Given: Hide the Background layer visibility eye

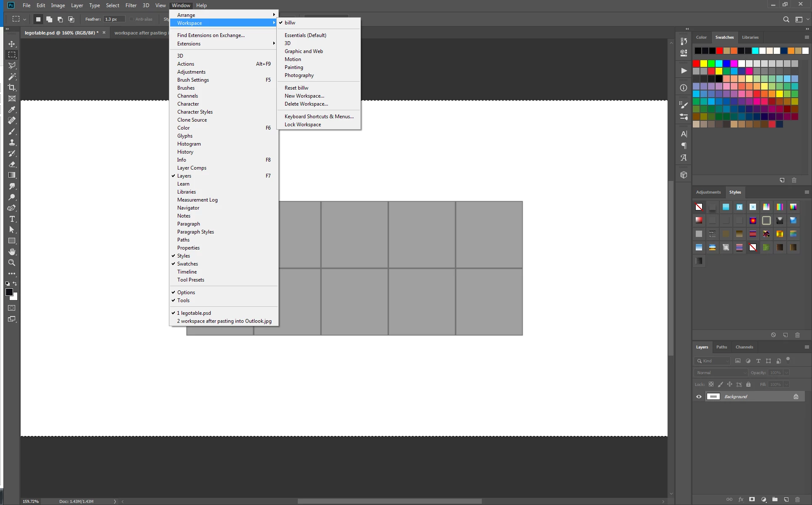Looking at the screenshot, I should tap(699, 396).
